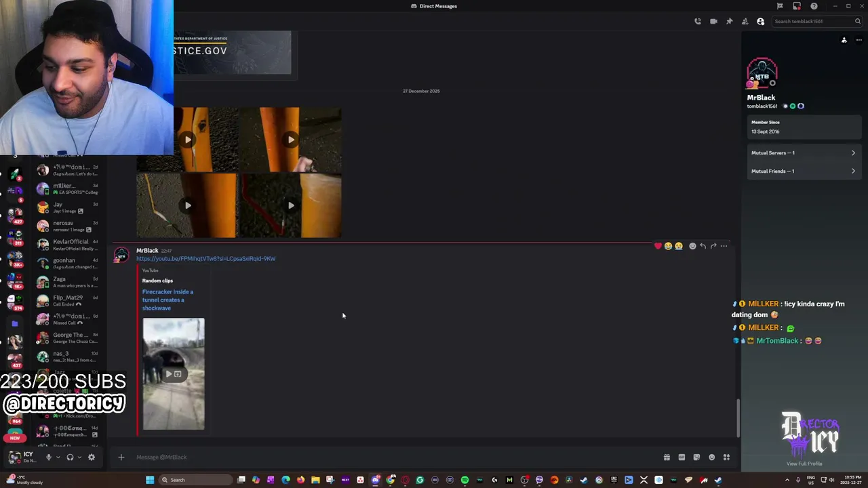Screen dimensions: 868x488
Task: Open the server folder with 311 badge
Action: click(x=14, y=236)
